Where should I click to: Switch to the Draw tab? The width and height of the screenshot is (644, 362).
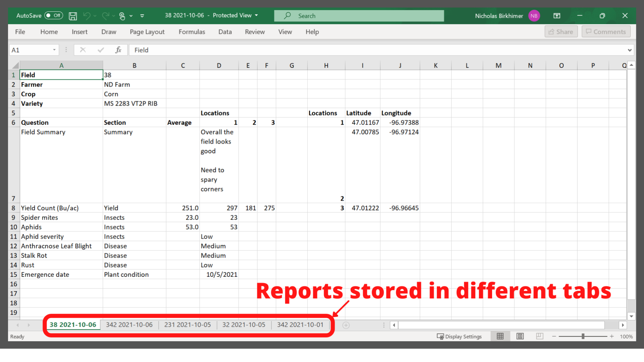(109, 32)
